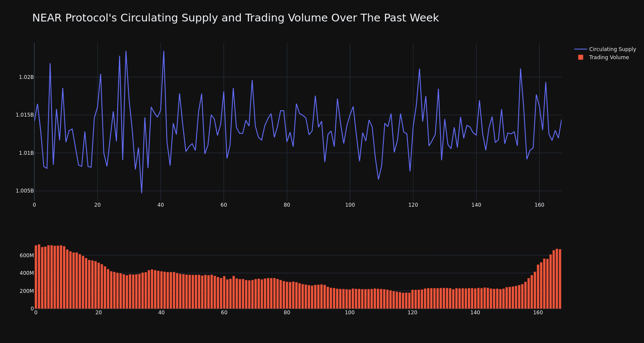Click the 1.02B y-axis label

26,77
